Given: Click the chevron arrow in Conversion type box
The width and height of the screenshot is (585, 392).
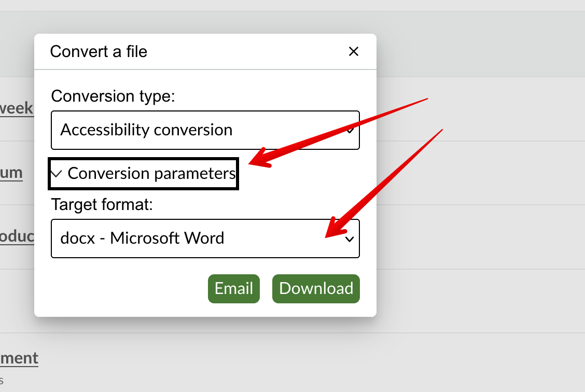Looking at the screenshot, I should click(x=350, y=130).
